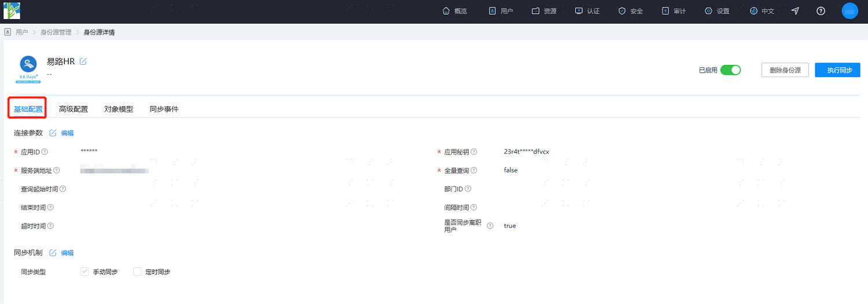Click help icon next to 查询起始时间
Screen dimensions: 868x304
tap(63, 189)
